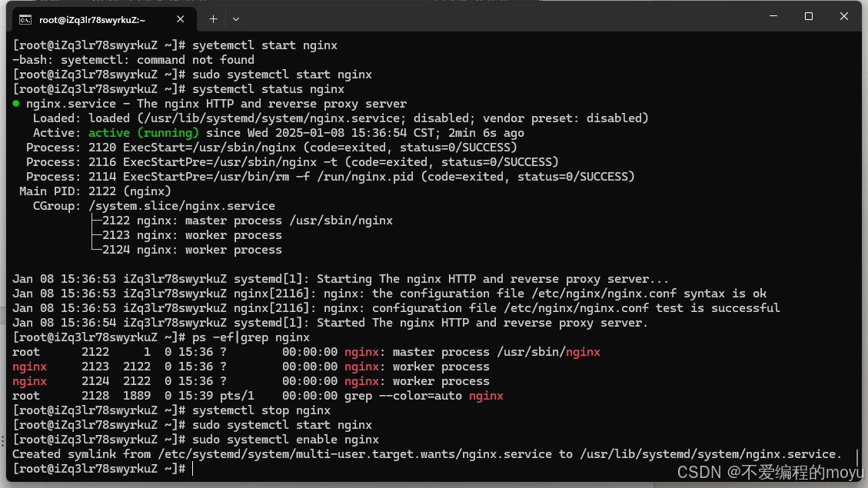Click the green status dot before nginx.service
Viewport: 868px width, 488px height.
[17, 103]
